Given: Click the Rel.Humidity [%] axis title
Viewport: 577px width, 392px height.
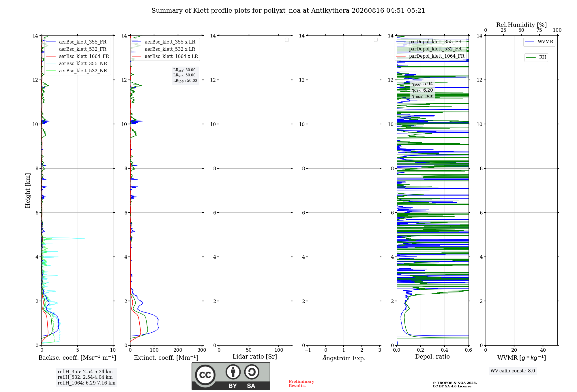Looking at the screenshot, I should [x=522, y=25].
